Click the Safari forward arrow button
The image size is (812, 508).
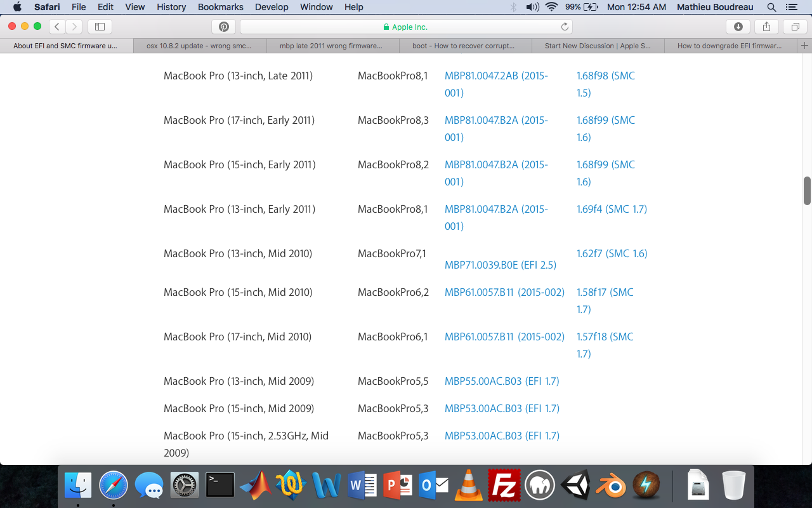point(74,27)
